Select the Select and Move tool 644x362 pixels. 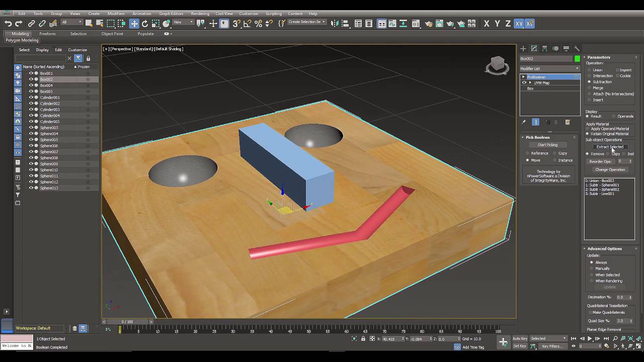pos(134,24)
